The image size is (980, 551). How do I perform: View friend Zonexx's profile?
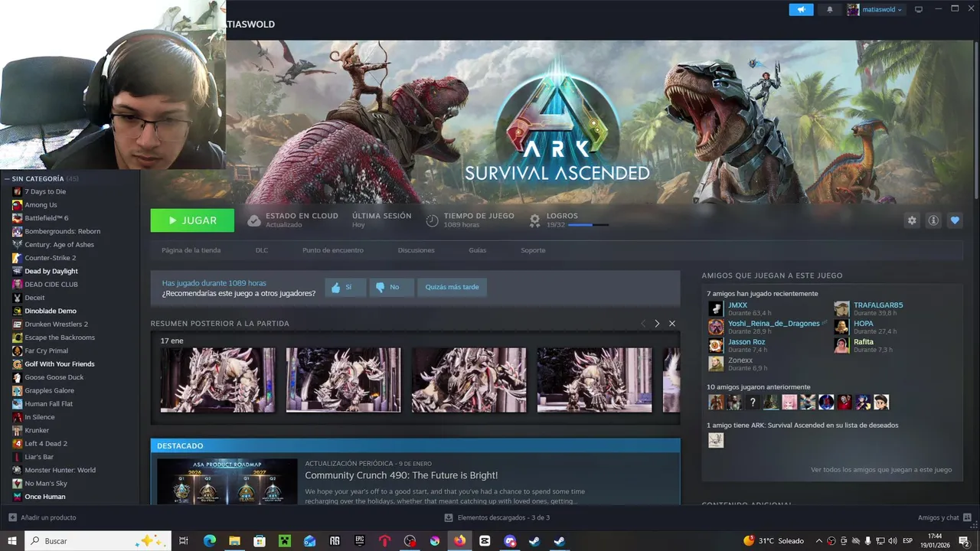click(x=740, y=360)
